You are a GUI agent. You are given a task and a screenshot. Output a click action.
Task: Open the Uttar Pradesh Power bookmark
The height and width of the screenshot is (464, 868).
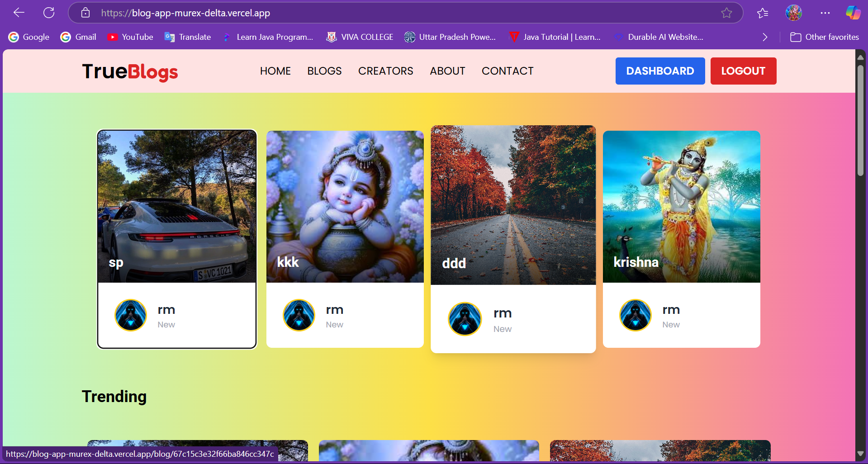(x=450, y=37)
